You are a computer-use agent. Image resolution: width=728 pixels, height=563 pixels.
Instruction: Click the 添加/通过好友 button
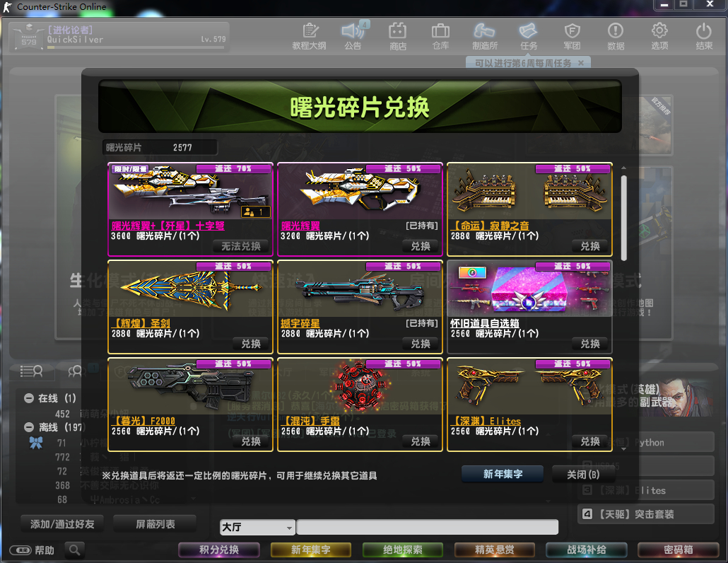point(62,524)
